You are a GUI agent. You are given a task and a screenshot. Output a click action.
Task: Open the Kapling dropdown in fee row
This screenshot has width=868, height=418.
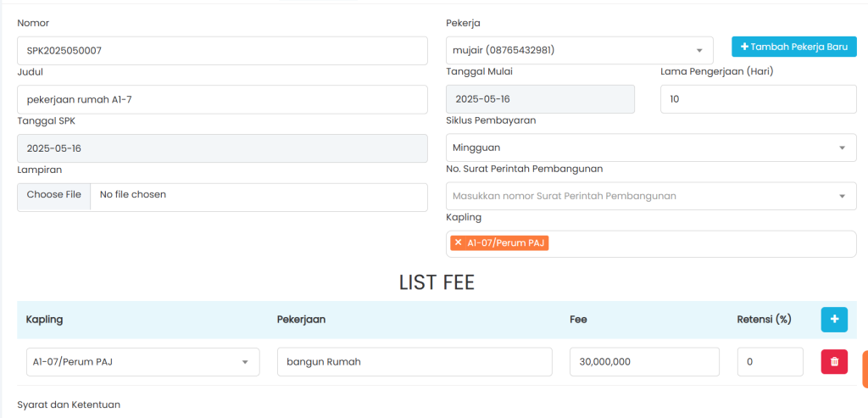point(142,362)
